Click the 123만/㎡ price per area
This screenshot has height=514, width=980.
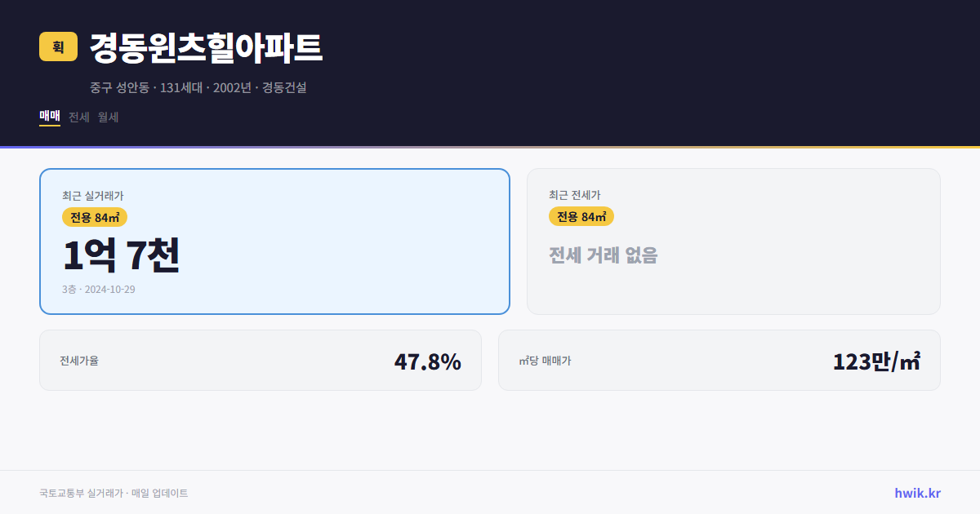click(x=878, y=359)
